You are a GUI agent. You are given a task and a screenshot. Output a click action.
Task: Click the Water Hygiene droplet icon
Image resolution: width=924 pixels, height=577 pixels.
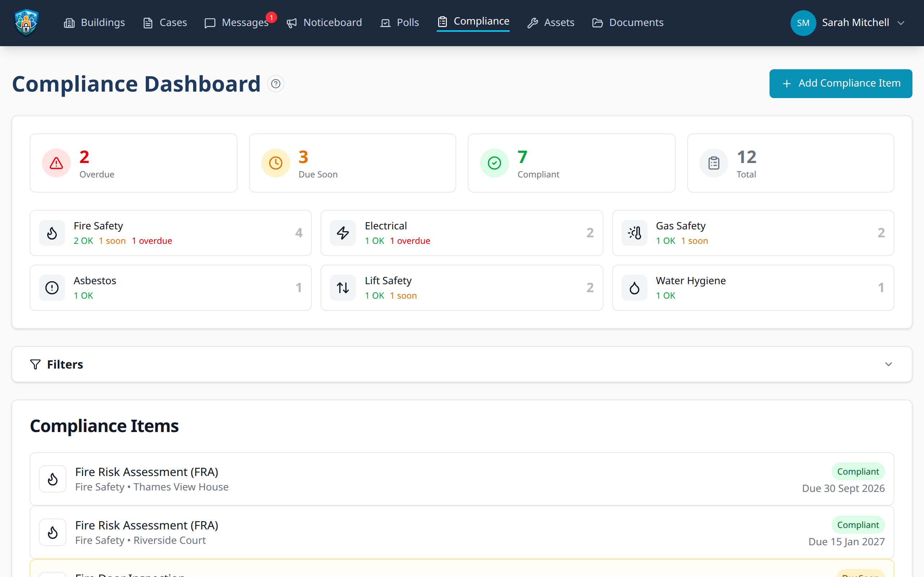[x=634, y=288]
